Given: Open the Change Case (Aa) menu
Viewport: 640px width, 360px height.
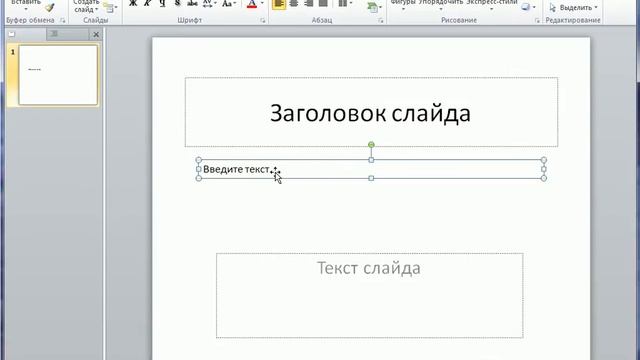Looking at the screenshot, I should click(x=229, y=4).
